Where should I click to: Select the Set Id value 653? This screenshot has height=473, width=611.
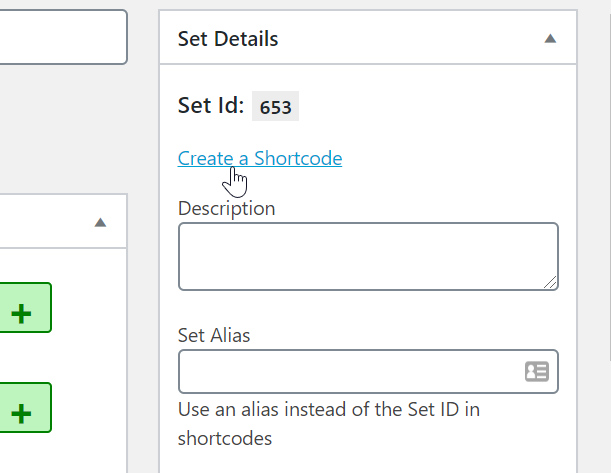[275, 107]
